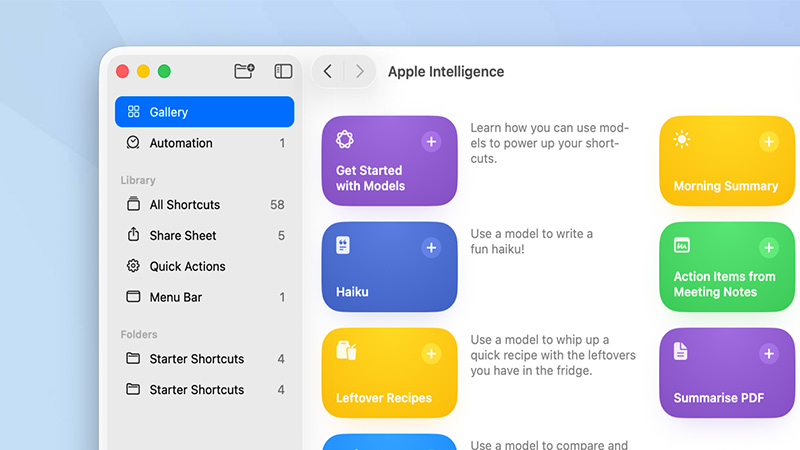
Task: Click the 58 count beside All Shortcuts
Action: click(x=277, y=205)
